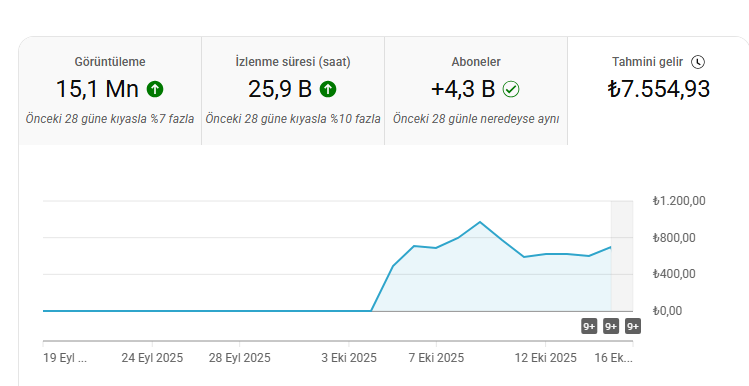Open the Görüntüleme metric tab
The width and height of the screenshot is (749, 386).
coord(110,91)
